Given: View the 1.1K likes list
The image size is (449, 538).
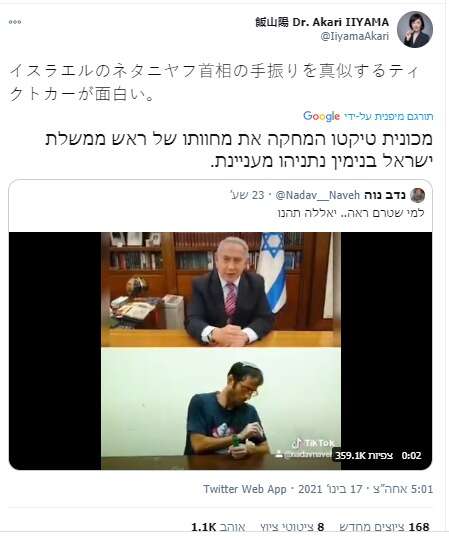Looking at the screenshot, I should [x=218, y=527].
